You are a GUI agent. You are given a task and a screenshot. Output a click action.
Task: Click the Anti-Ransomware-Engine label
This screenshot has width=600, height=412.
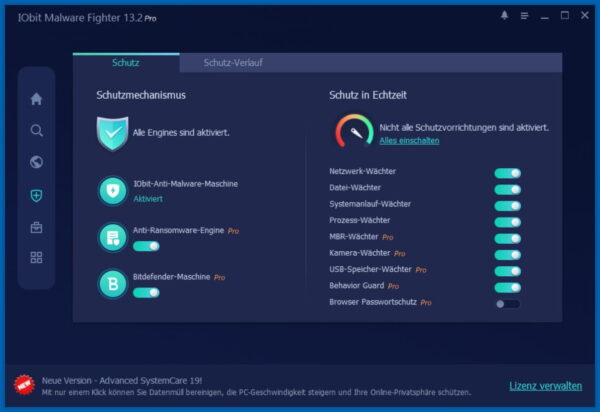click(178, 230)
